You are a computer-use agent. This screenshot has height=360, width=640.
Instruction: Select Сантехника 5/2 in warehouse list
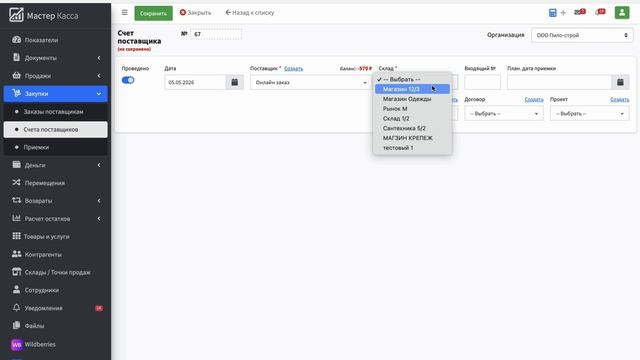tap(412, 128)
